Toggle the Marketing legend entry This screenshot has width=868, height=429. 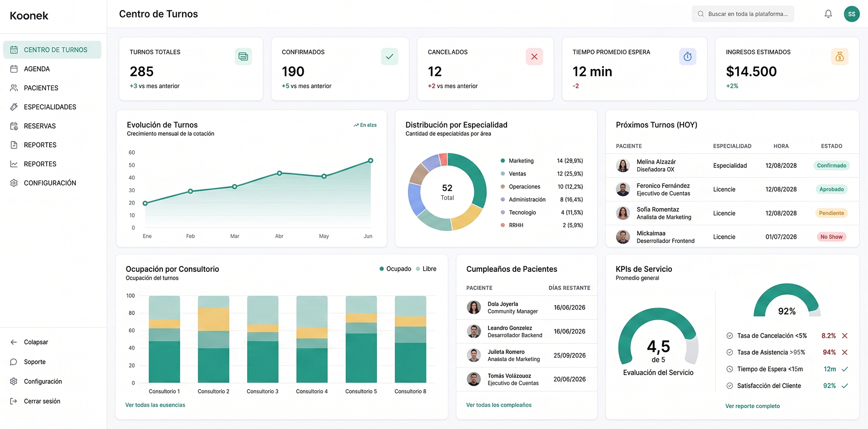pos(542,161)
